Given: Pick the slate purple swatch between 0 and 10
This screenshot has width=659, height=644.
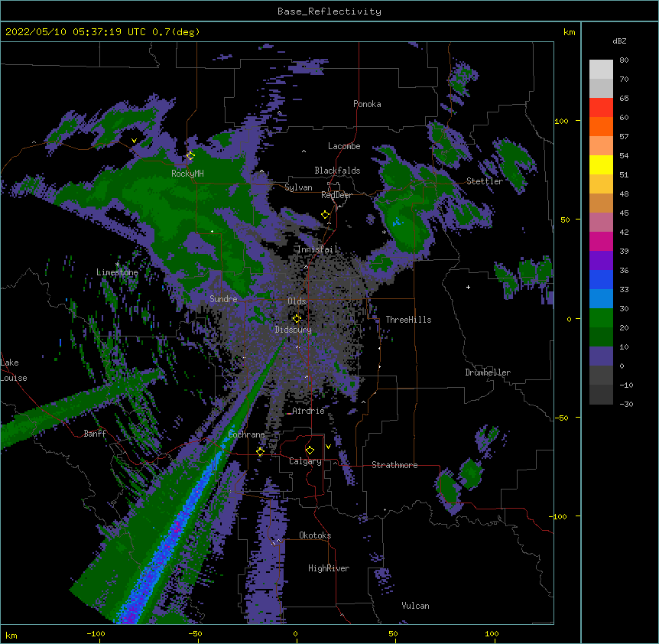Looking at the screenshot, I should tap(601, 356).
